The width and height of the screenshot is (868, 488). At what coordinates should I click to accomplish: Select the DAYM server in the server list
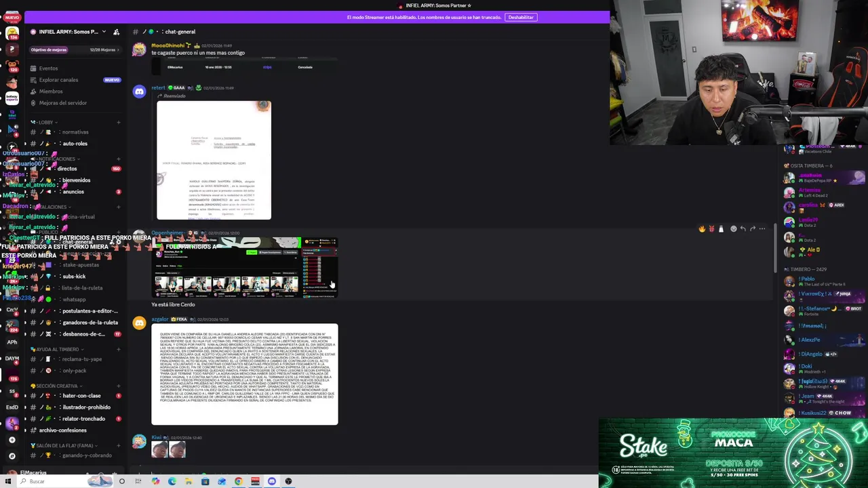pos(12,359)
